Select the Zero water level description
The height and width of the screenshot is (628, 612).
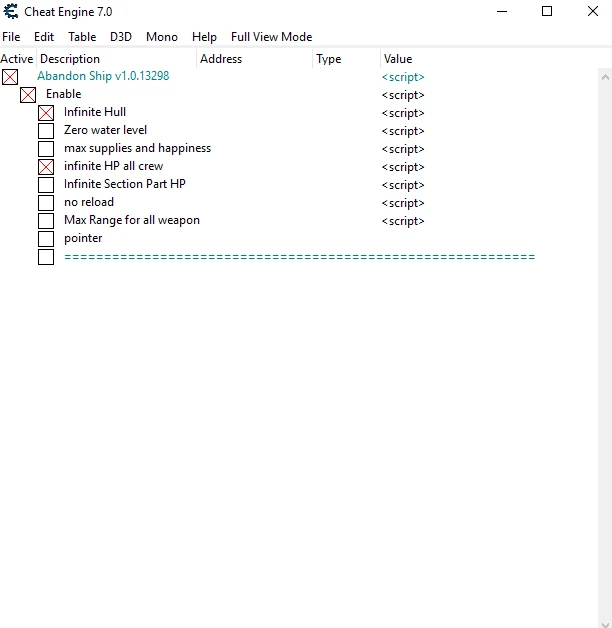[105, 130]
